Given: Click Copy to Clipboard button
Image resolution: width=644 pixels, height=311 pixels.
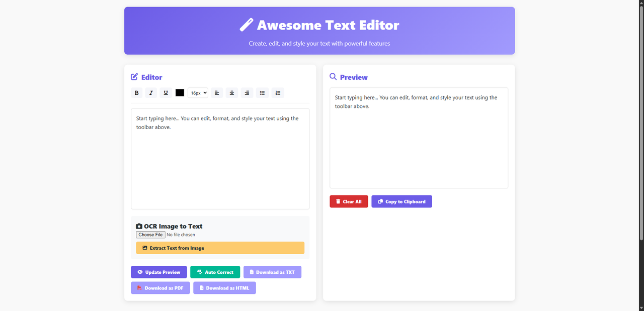Looking at the screenshot, I should click(x=401, y=201).
